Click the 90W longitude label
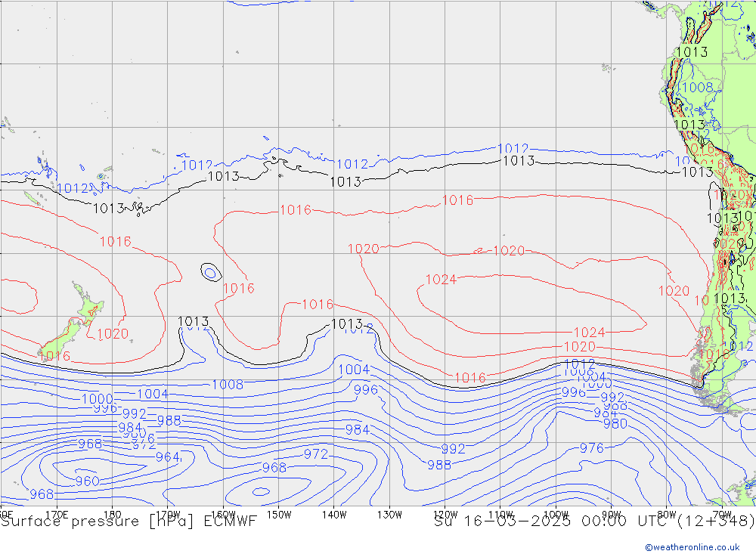Image resolution: width=756 pixels, height=554 pixels. click(612, 515)
